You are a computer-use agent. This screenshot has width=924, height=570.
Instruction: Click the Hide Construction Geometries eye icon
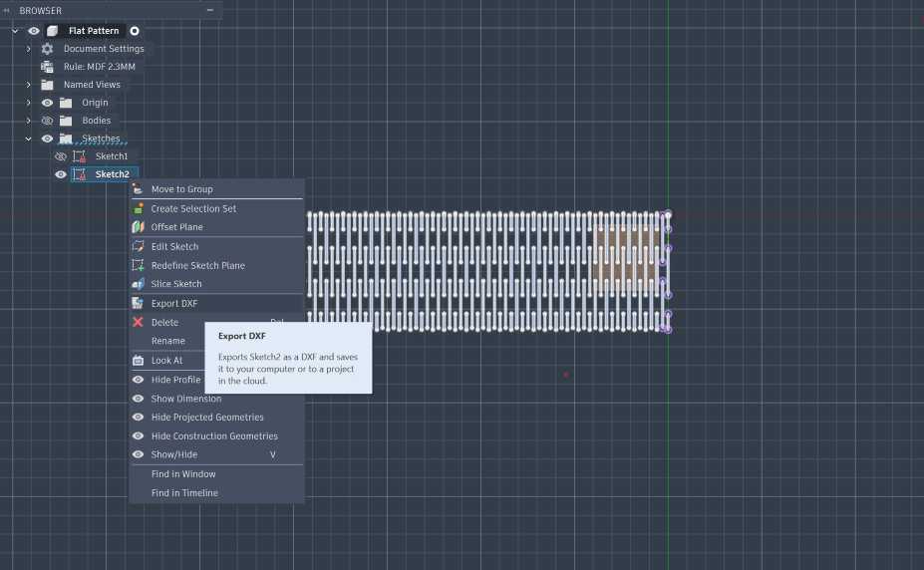click(x=138, y=435)
